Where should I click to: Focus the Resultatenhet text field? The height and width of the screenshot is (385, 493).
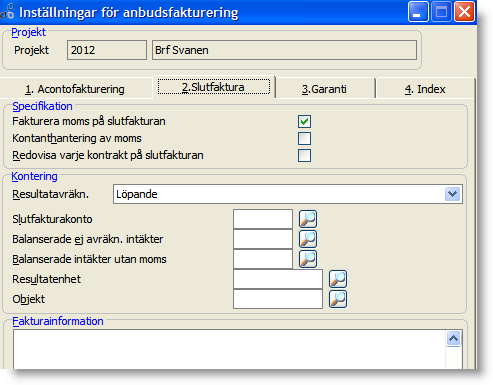tap(278, 279)
